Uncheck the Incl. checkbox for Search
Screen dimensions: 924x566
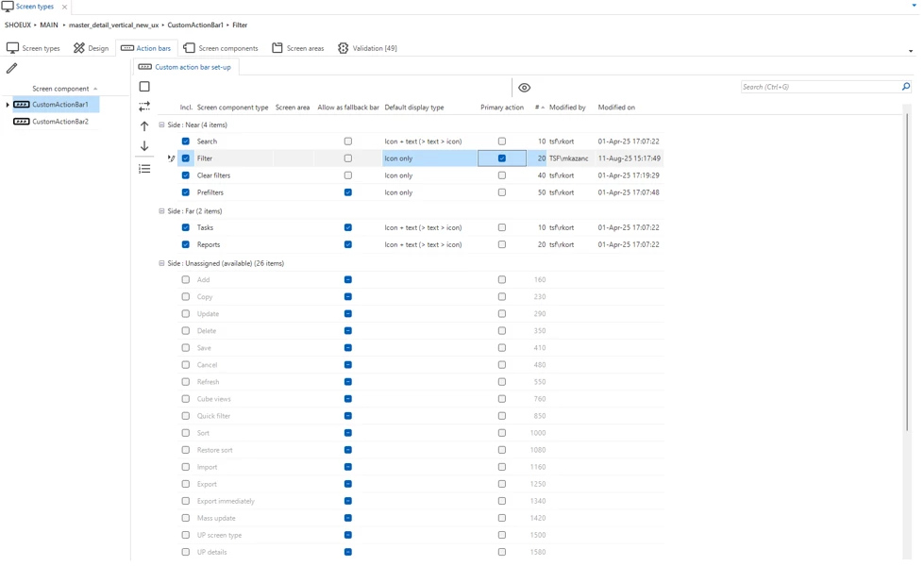[186, 141]
